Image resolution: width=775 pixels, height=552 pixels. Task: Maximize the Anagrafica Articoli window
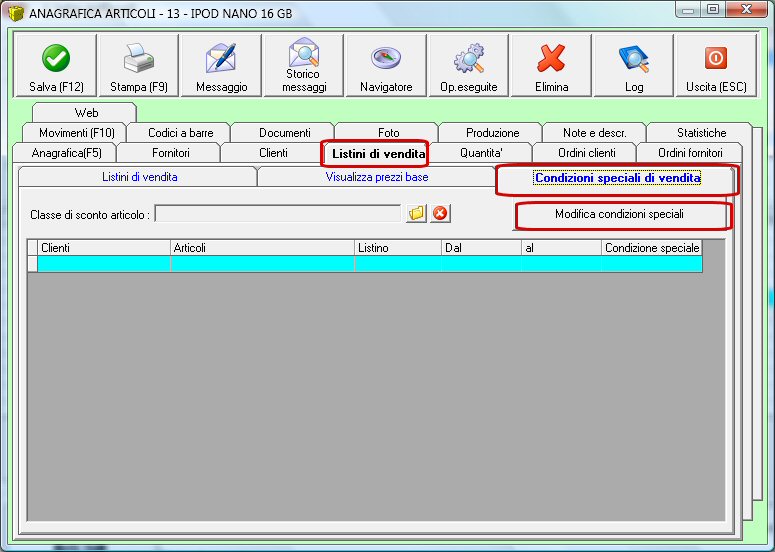pos(713,9)
